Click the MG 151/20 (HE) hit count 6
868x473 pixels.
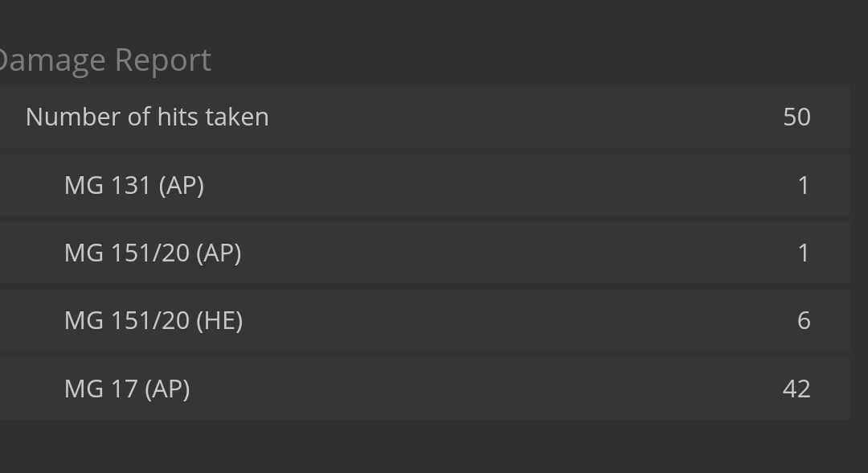click(x=803, y=320)
